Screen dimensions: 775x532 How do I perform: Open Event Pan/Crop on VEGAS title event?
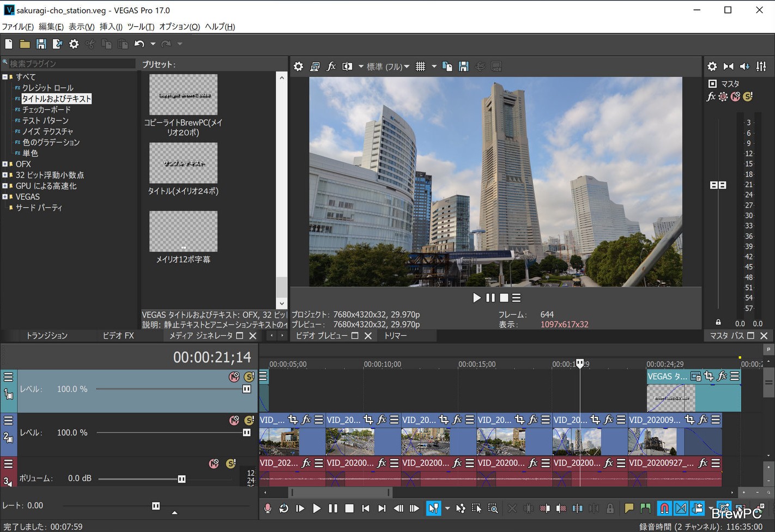click(709, 376)
